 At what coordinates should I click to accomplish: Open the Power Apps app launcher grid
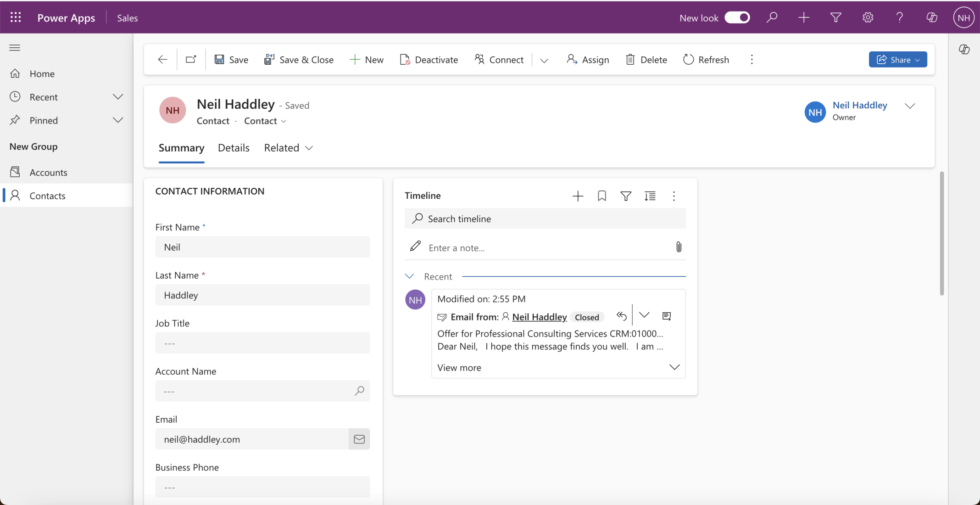(x=15, y=17)
